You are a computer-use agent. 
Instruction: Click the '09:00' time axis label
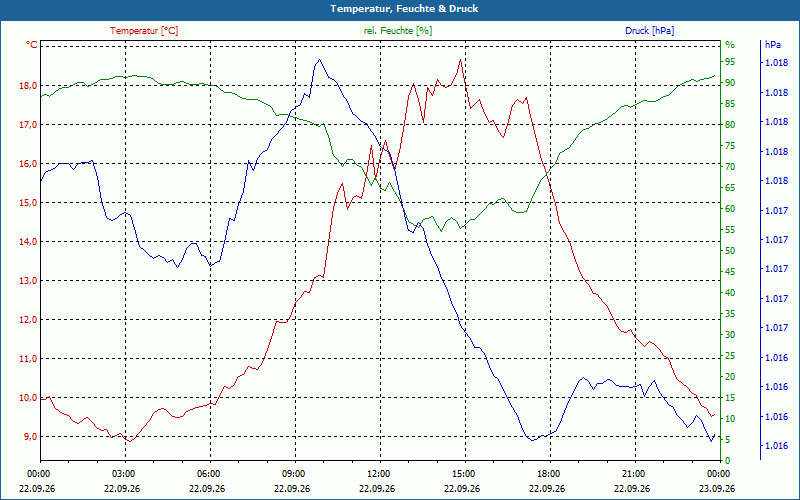292,473
